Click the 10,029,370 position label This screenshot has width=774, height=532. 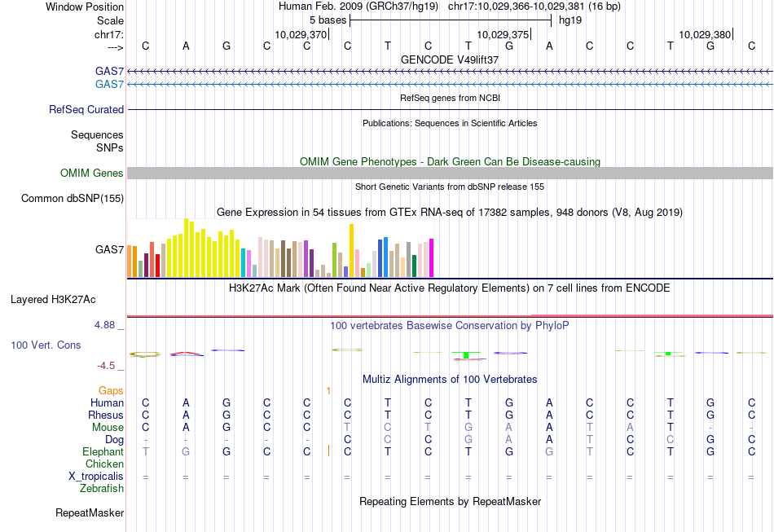[x=301, y=34]
